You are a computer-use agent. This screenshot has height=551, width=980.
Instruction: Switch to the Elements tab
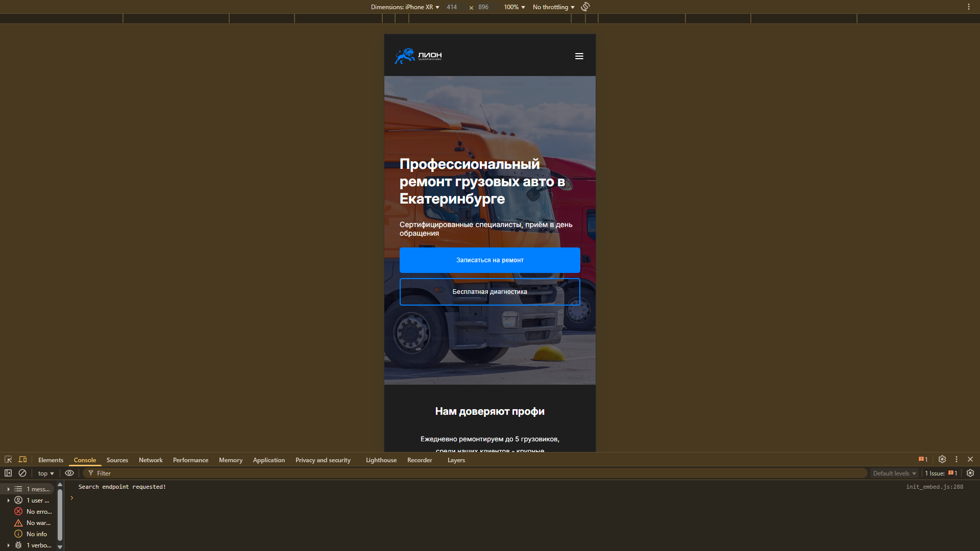[x=51, y=460]
